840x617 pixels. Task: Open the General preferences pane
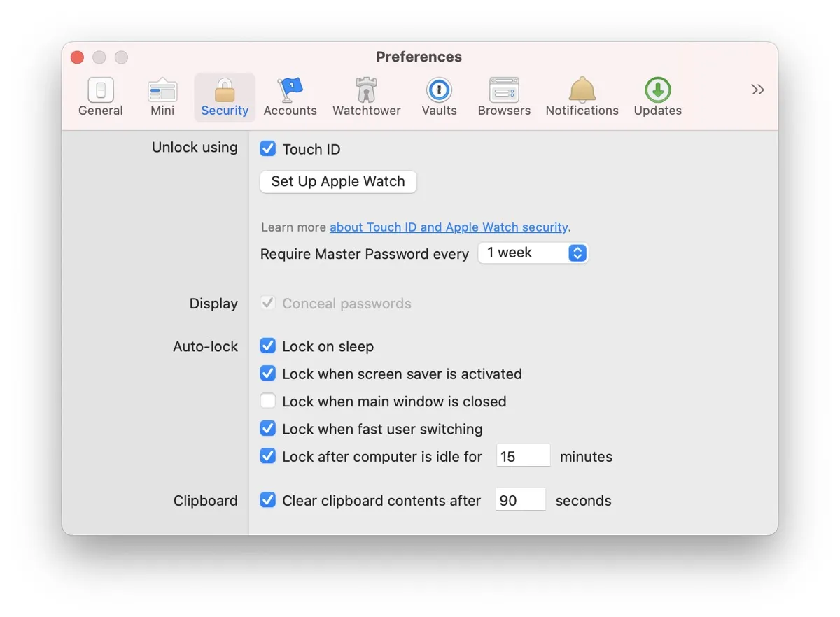point(100,94)
